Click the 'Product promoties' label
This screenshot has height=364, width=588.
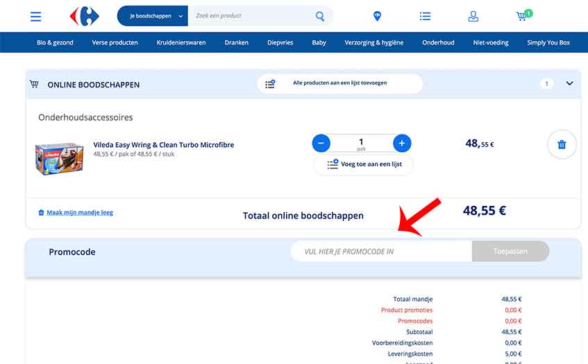pos(407,310)
